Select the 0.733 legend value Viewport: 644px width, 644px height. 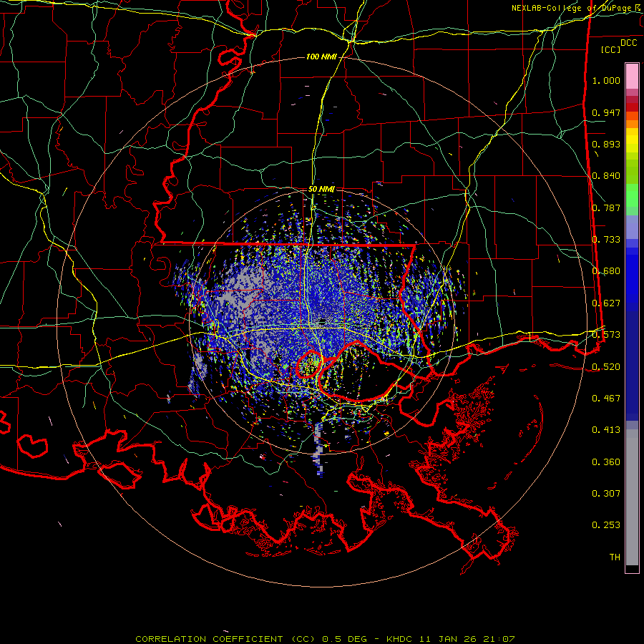606,240
